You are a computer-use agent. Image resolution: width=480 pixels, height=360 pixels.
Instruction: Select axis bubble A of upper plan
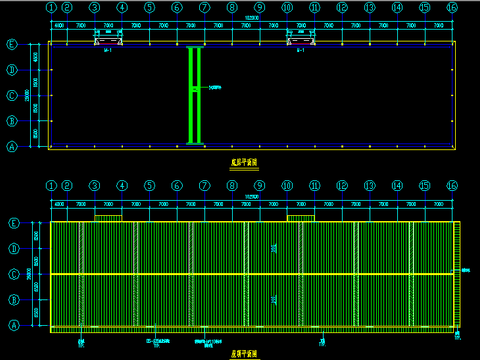click(x=12, y=147)
